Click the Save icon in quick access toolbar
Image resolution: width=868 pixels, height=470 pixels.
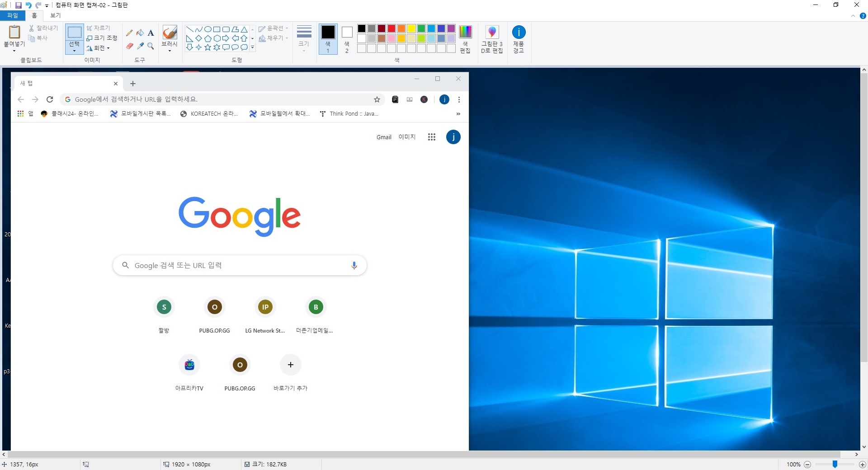19,5
